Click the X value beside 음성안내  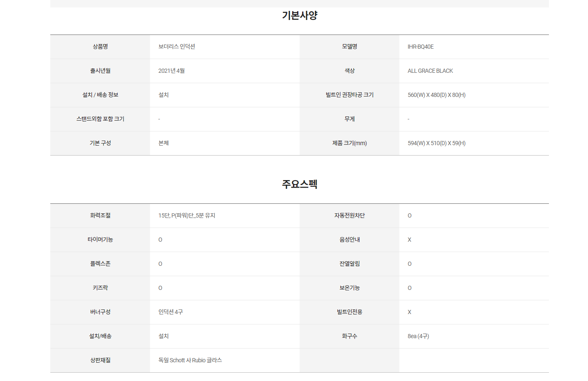tap(409, 240)
